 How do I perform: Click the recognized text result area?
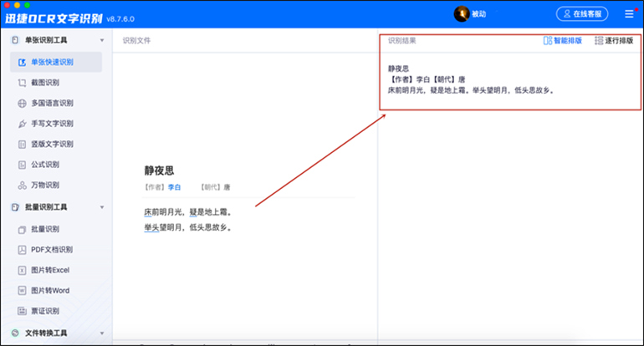point(472,79)
